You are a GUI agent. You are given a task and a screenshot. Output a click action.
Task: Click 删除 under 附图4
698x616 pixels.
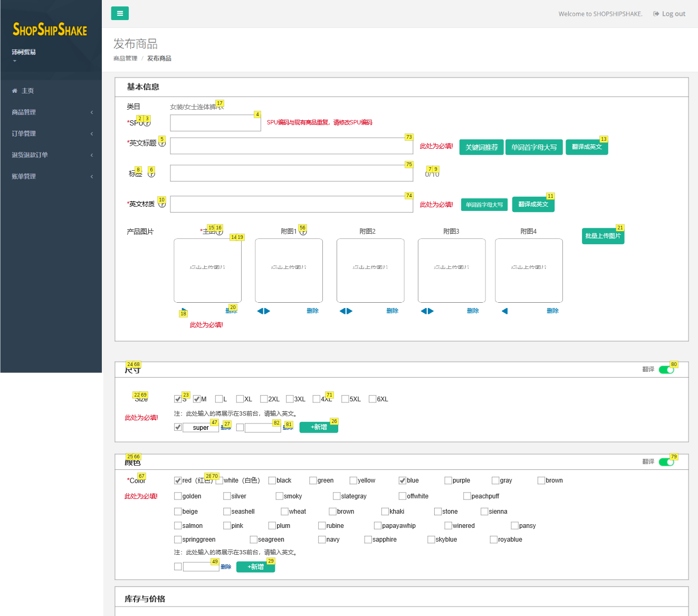tap(553, 311)
